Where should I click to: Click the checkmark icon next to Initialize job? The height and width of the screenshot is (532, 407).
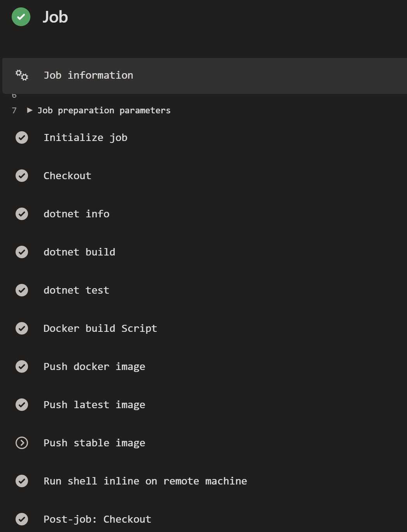[x=22, y=137]
